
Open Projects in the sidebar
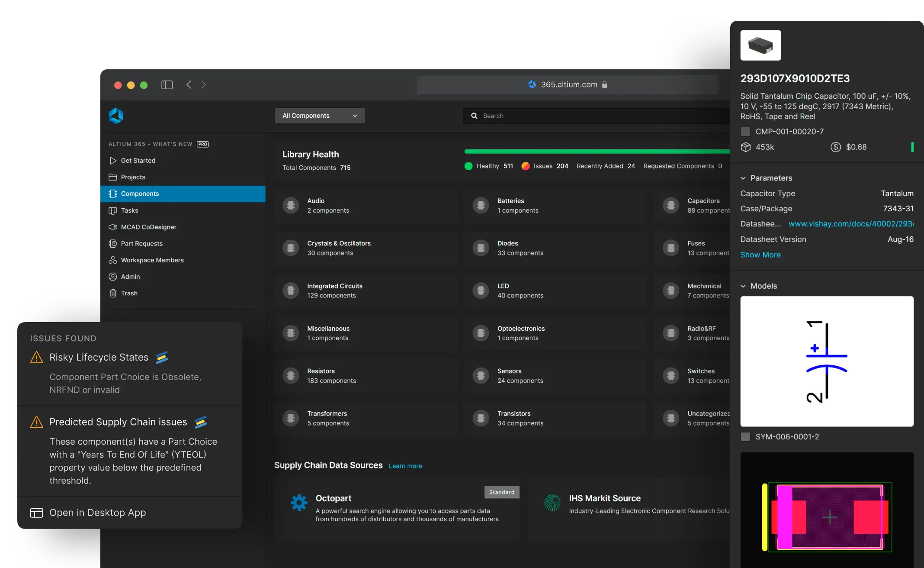pos(183,177)
